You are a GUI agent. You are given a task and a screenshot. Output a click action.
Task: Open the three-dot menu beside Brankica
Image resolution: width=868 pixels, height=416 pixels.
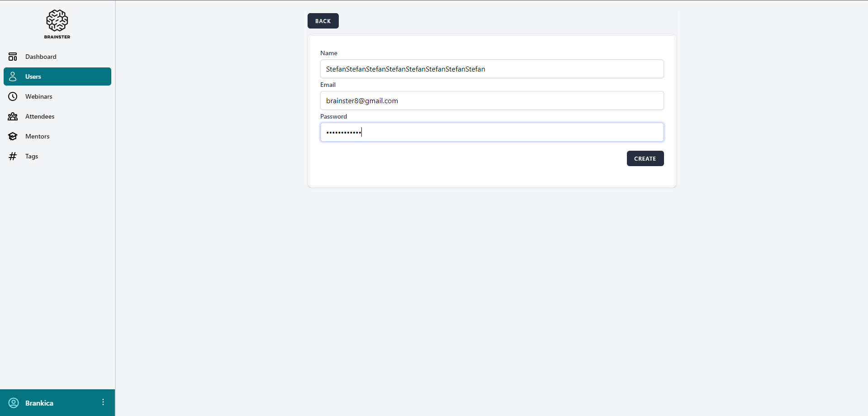click(103, 402)
